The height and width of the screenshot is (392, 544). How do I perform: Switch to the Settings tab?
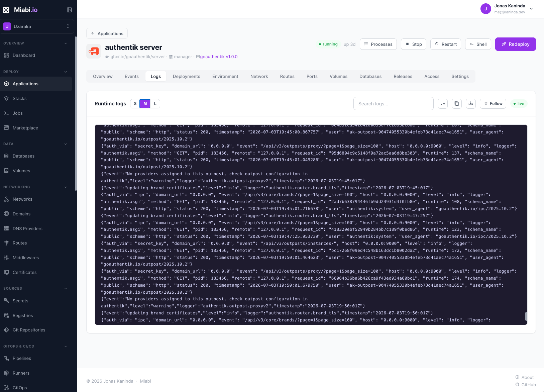460,77
